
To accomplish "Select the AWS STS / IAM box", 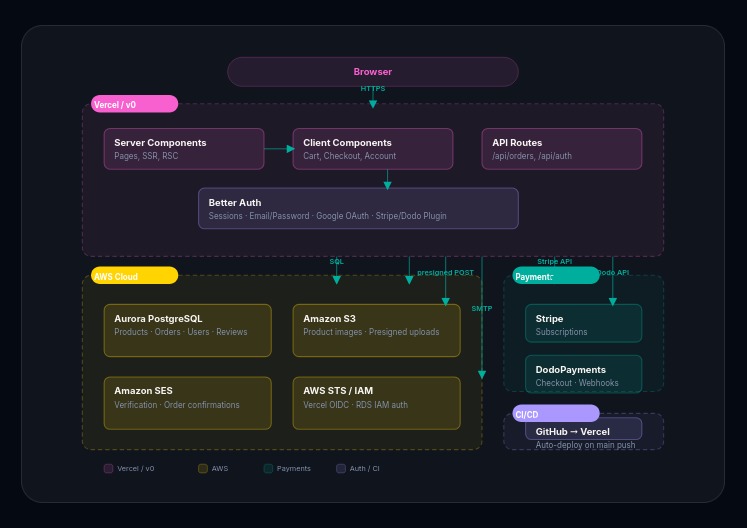I will tap(376, 403).
